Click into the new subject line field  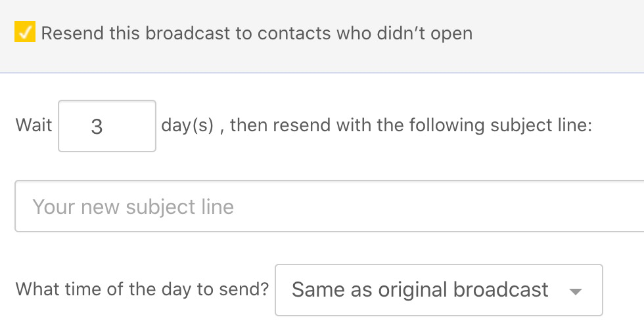[x=329, y=207]
